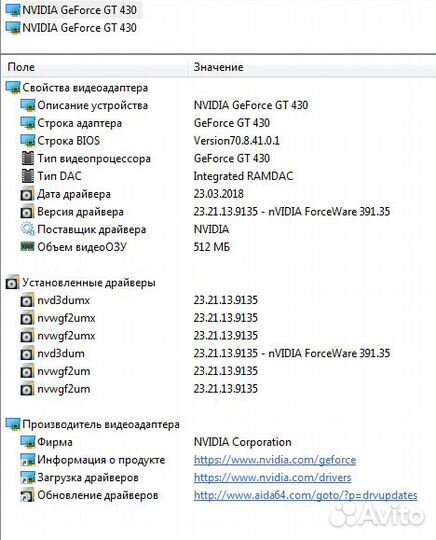Screen dimensions: 436x540
Task: Click the icon next to Установленные драйверы
Action: click(12, 283)
